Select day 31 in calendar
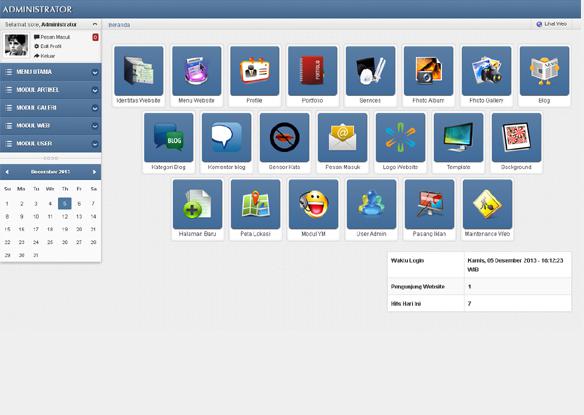This screenshot has height=415, width=584. pyautogui.click(x=36, y=255)
